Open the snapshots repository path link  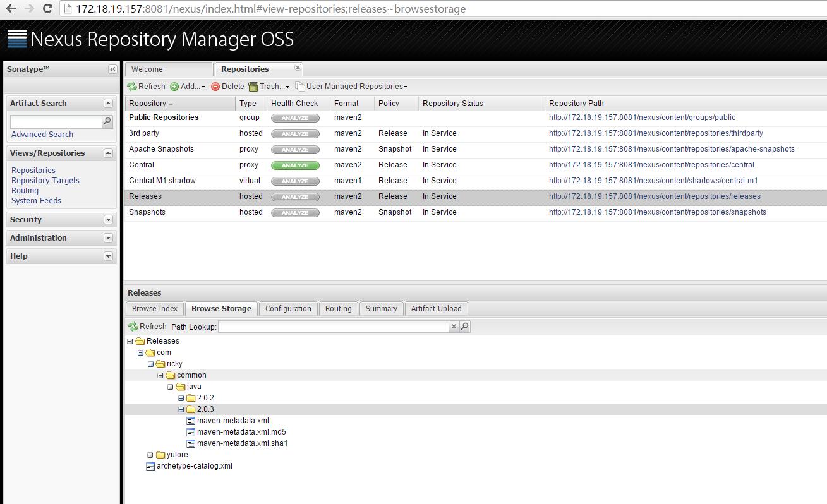click(658, 212)
